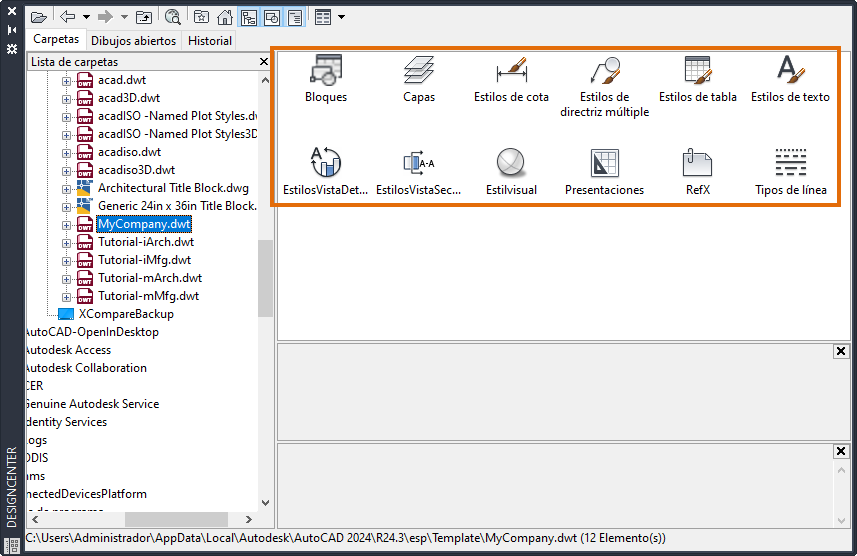The width and height of the screenshot is (857, 556).
Task: Select Tutorial-mArch.dwt in the tree
Action: tap(150, 278)
